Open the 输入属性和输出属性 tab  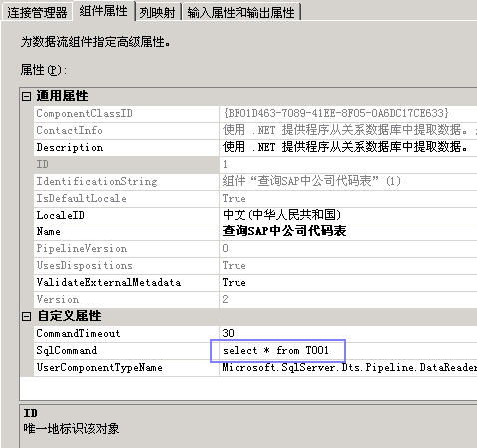pyautogui.click(x=240, y=13)
